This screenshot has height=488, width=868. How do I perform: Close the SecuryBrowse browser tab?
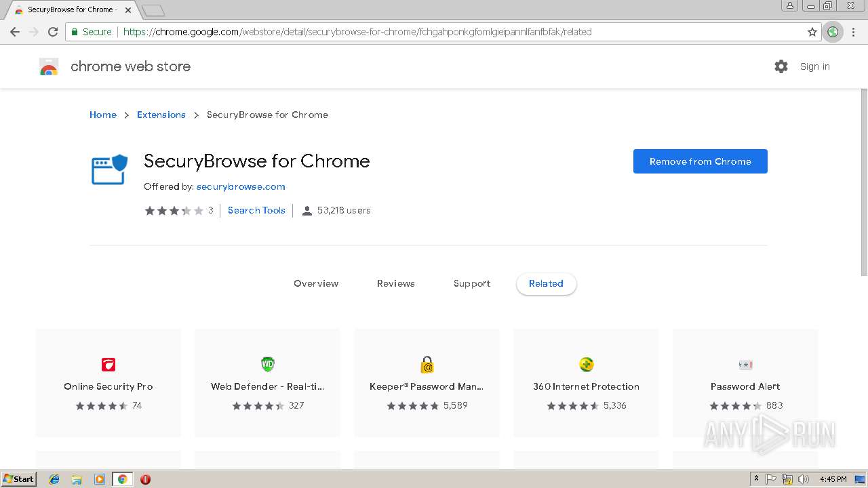128,10
